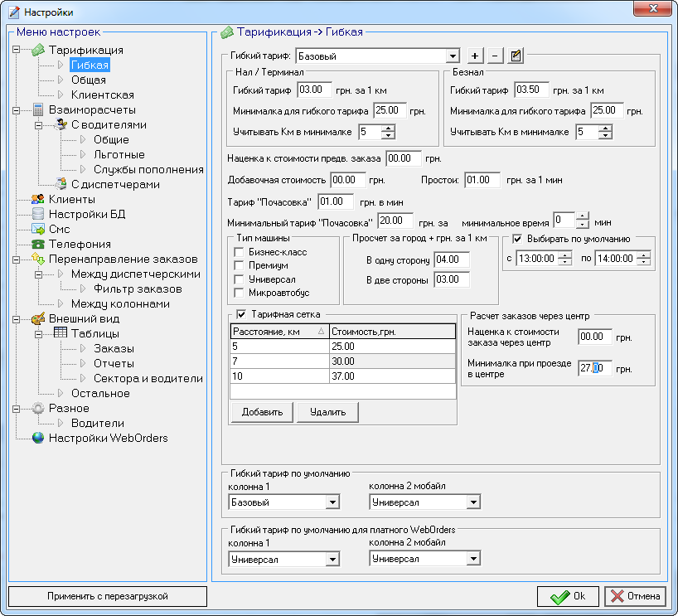Select Общая under Тарификация
This screenshot has width=678, height=616.
point(88,80)
